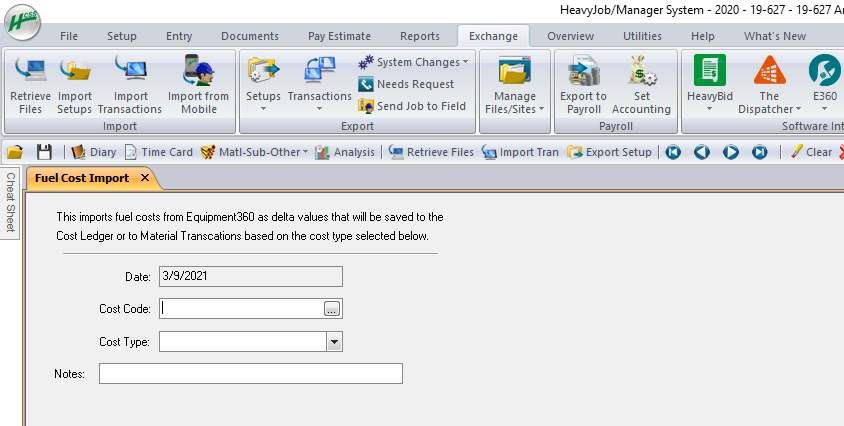Expand E360 dropdown arrow
The image size is (844, 426).
pyautogui.click(x=825, y=109)
